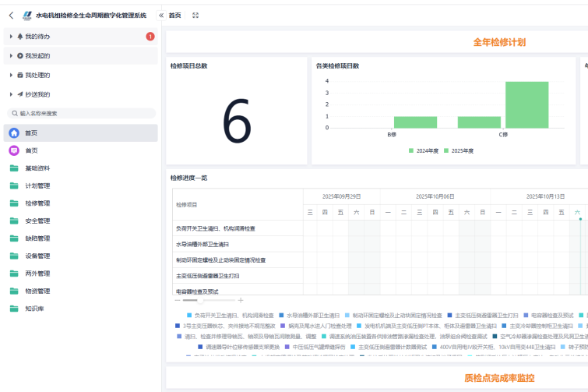Toggle 2025年度 legend in bar chart

459,150
